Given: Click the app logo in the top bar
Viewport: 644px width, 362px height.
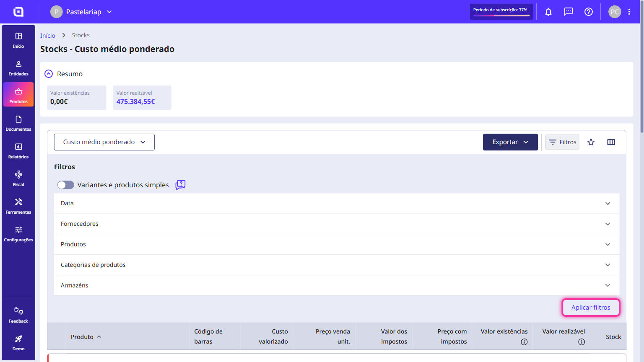Looking at the screenshot, I should pyautogui.click(x=18, y=12).
